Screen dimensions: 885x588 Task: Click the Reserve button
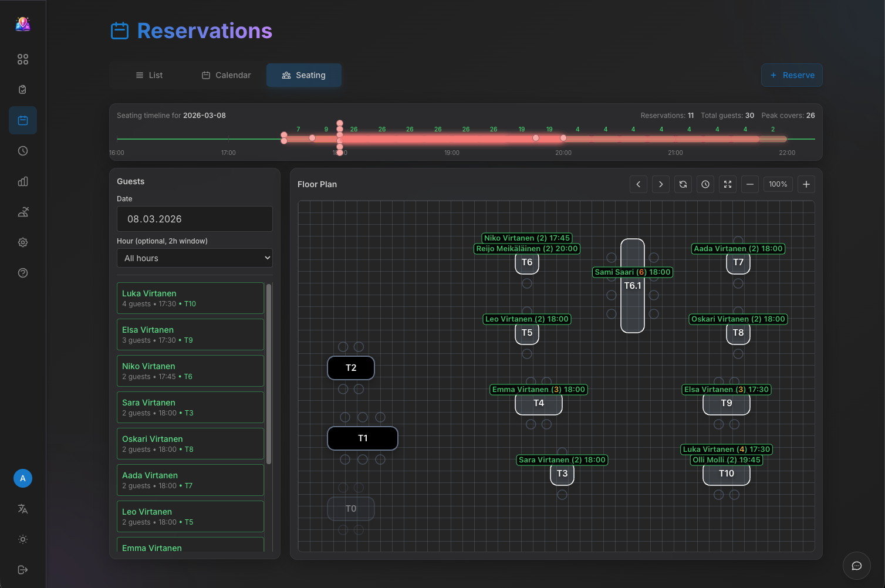[x=792, y=75]
